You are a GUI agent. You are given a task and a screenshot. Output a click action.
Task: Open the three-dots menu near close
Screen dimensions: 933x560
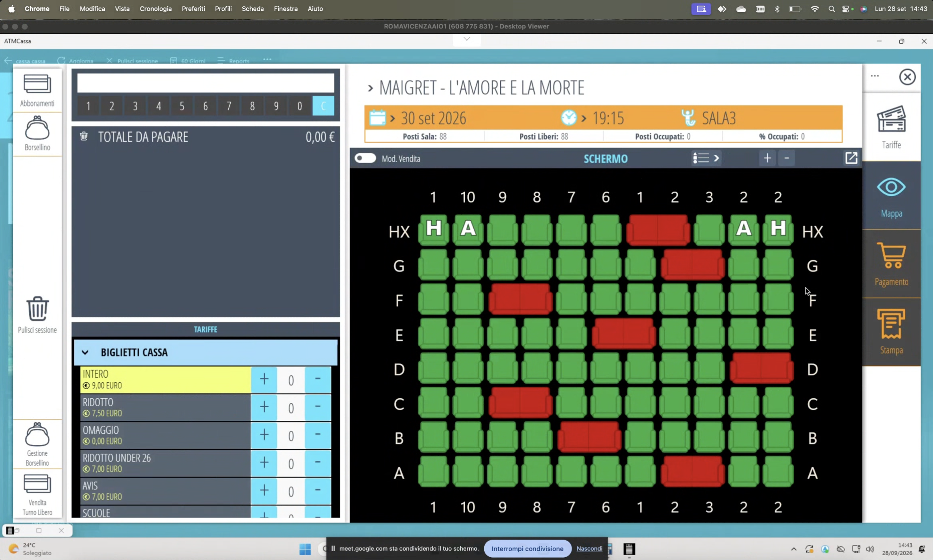point(875,76)
